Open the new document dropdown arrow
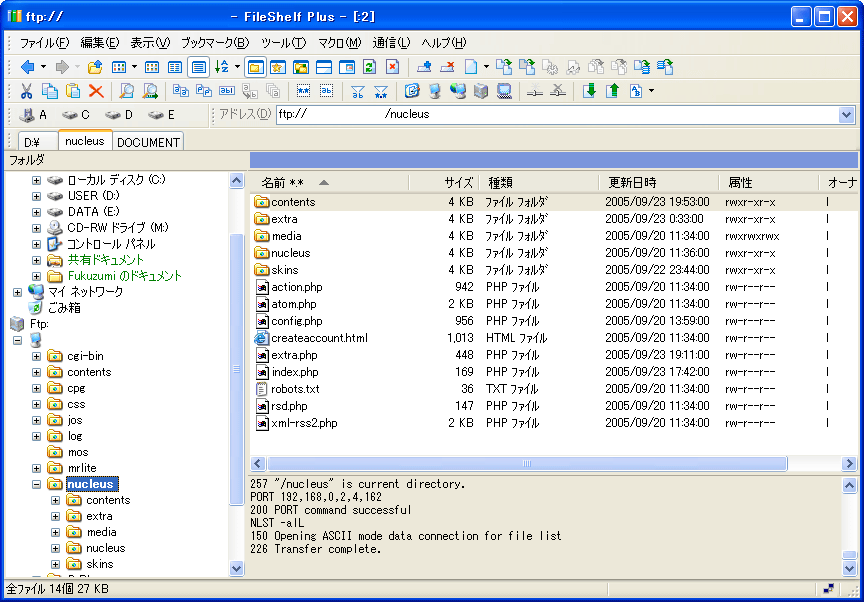Image resolution: width=864 pixels, height=602 pixels. point(486,67)
